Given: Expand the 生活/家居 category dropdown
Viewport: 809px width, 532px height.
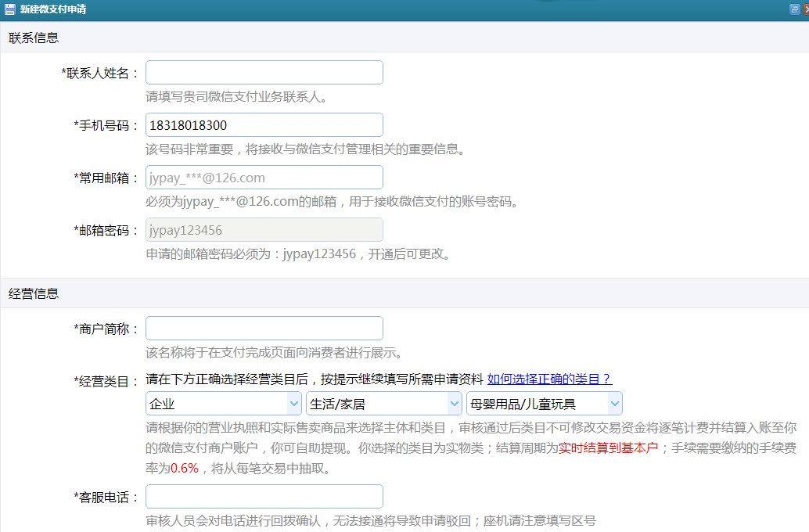Looking at the screenshot, I should pyautogui.click(x=384, y=404).
